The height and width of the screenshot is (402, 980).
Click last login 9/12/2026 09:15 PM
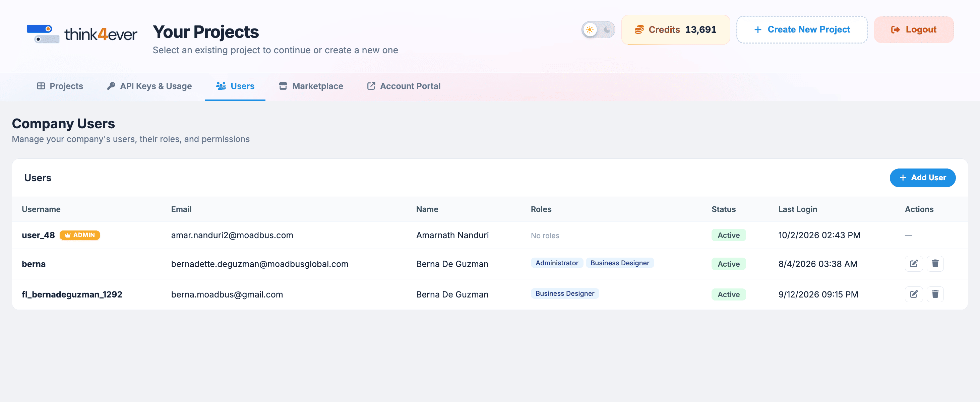pyautogui.click(x=818, y=294)
